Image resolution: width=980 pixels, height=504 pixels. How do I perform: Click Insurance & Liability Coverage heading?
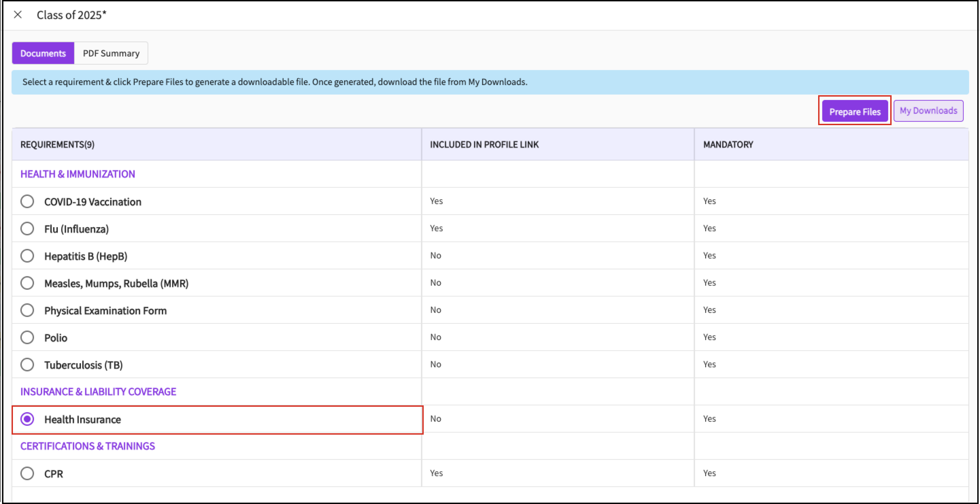[98, 391]
